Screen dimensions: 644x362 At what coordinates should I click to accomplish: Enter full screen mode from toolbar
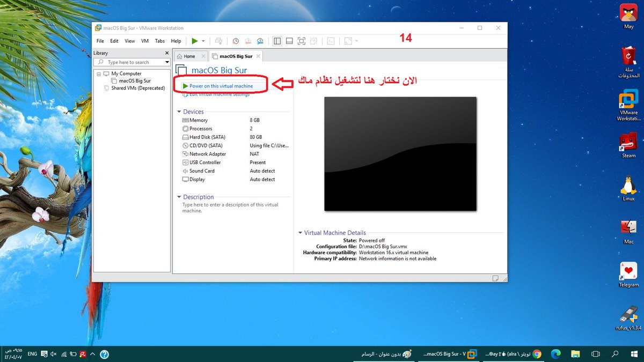point(301,41)
